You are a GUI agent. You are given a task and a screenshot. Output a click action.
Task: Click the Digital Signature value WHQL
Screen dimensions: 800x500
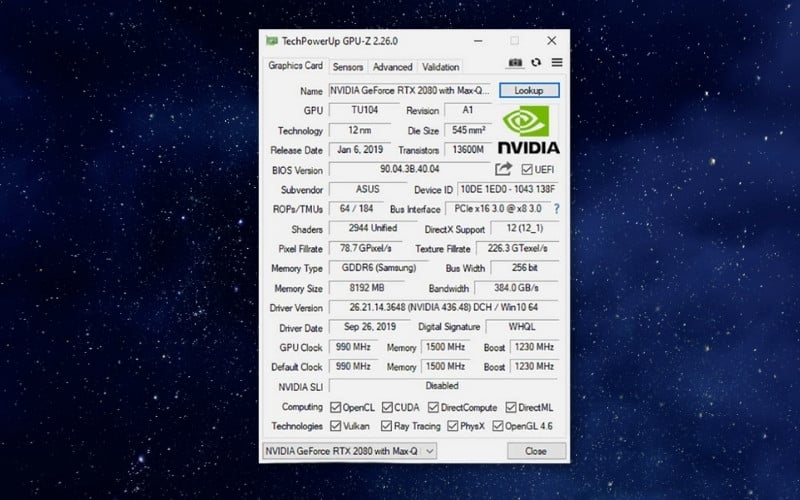tap(522, 327)
